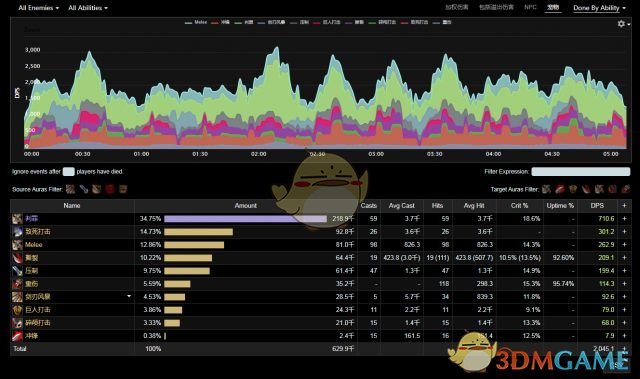Open the All Abilities dropdown
This screenshot has width=640, height=379.
pyautogui.click(x=88, y=8)
